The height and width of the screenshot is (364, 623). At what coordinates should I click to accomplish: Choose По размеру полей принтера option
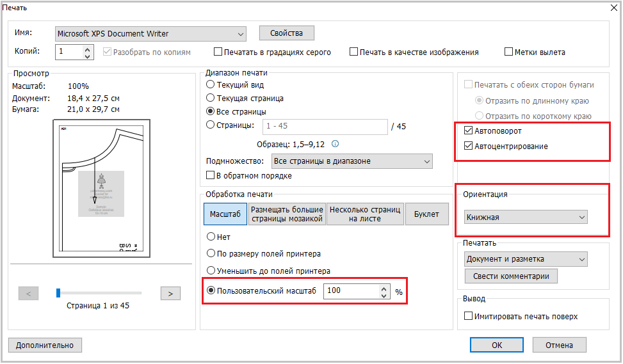click(x=210, y=253)
